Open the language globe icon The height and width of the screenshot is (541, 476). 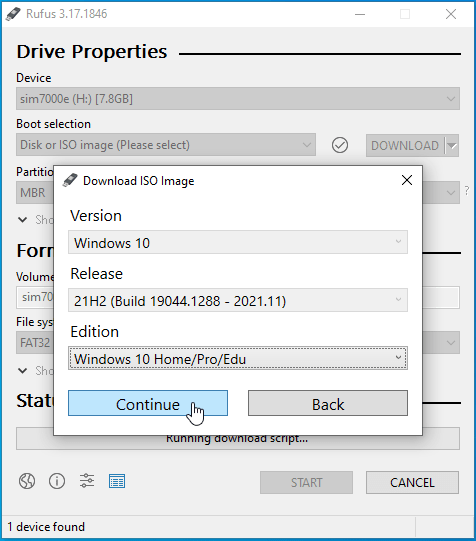tap(27, 481)
